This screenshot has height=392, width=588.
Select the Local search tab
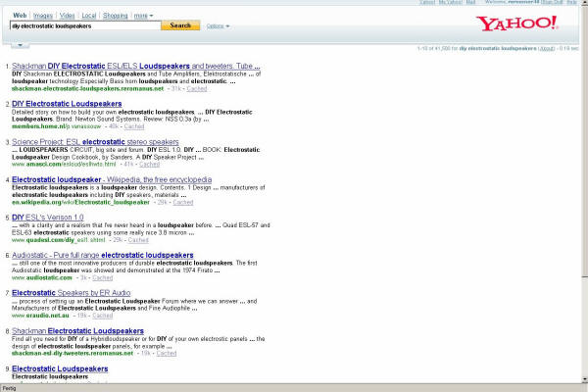tap(89, 16)
